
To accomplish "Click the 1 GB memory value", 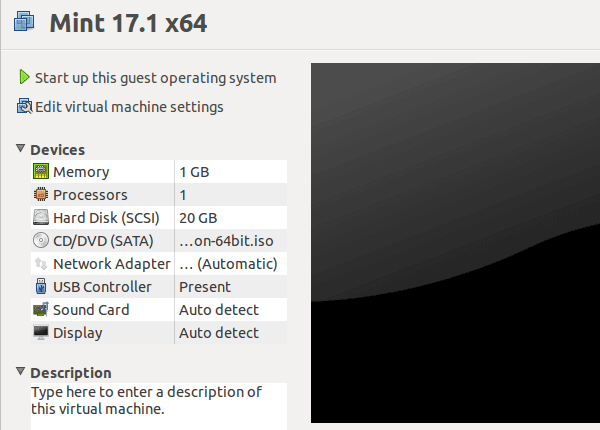I will (x=194, y=172).
